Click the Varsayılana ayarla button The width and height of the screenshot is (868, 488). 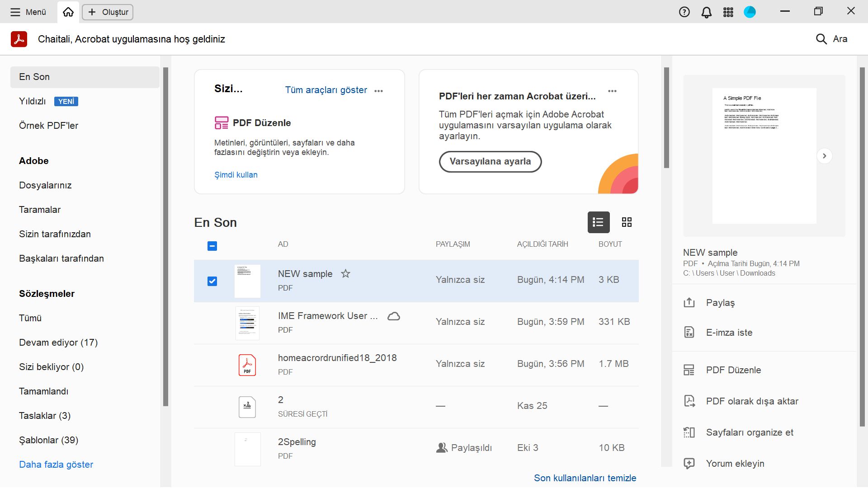coord(490,161)
